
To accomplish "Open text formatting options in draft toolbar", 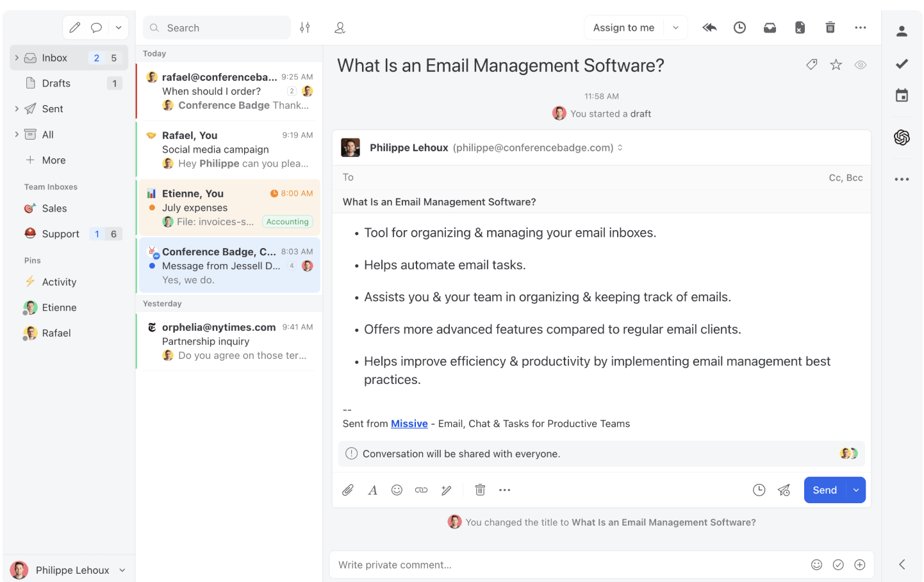I will pyautogui.click(x=372, y=490).
